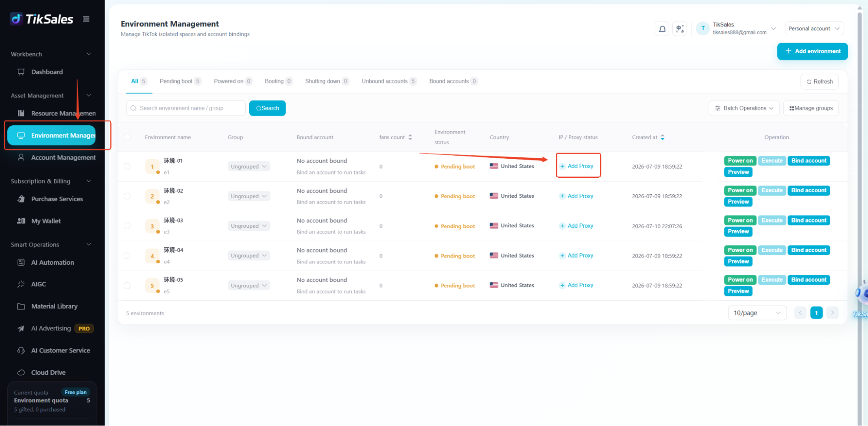Image resolution: width=868 pixels, height=426 pixels.
Task: Open AI Automation in sidebar
Action: [x=53, y=263]
